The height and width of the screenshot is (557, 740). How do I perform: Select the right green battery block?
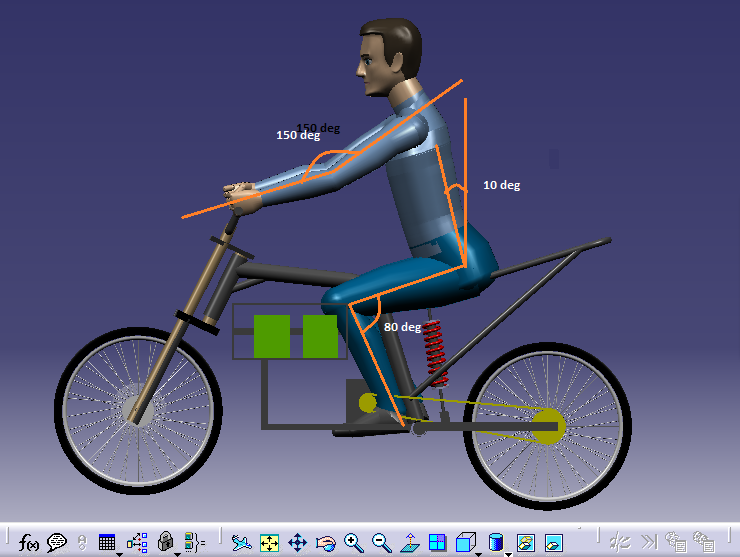pyautogui.click(x=320, y=337)
